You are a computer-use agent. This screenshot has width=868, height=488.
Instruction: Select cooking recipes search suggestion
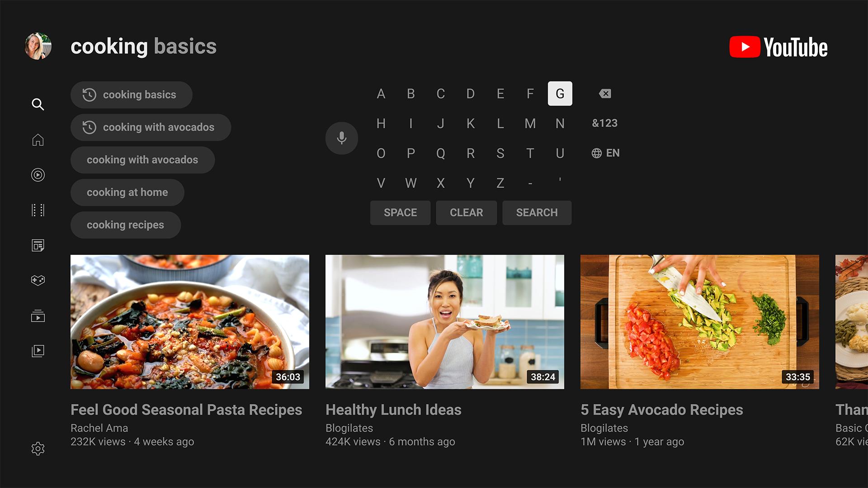126,225
